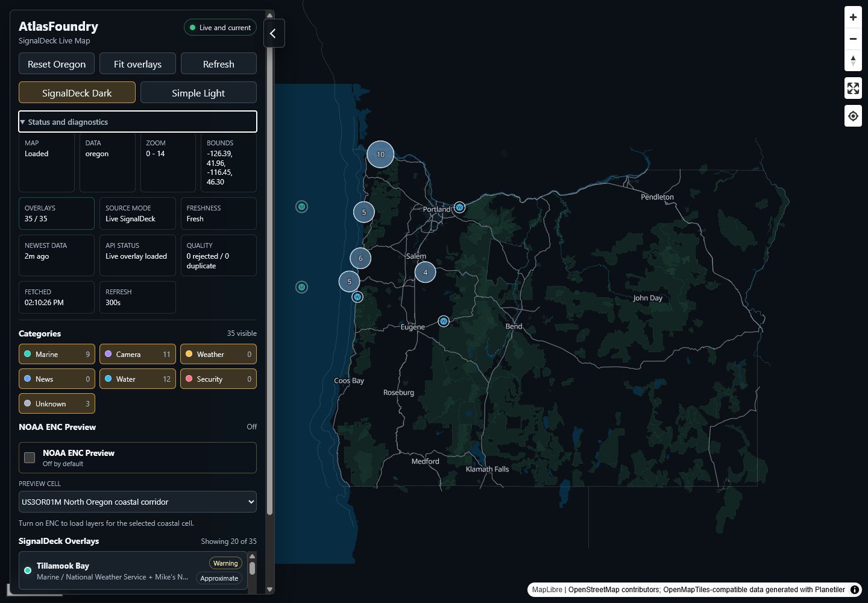Select water marker near Portland
This screenshot has width=868, height=603.
click(x=459, y=207)
